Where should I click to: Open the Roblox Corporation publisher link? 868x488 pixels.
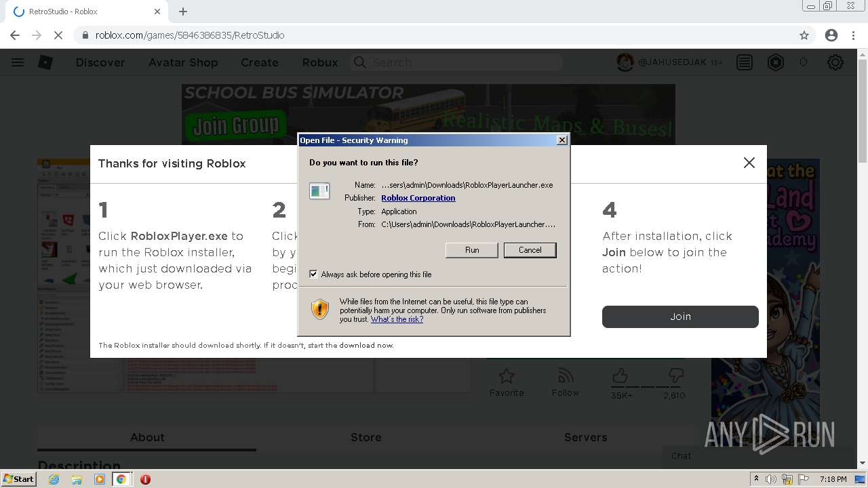point(418,198)
